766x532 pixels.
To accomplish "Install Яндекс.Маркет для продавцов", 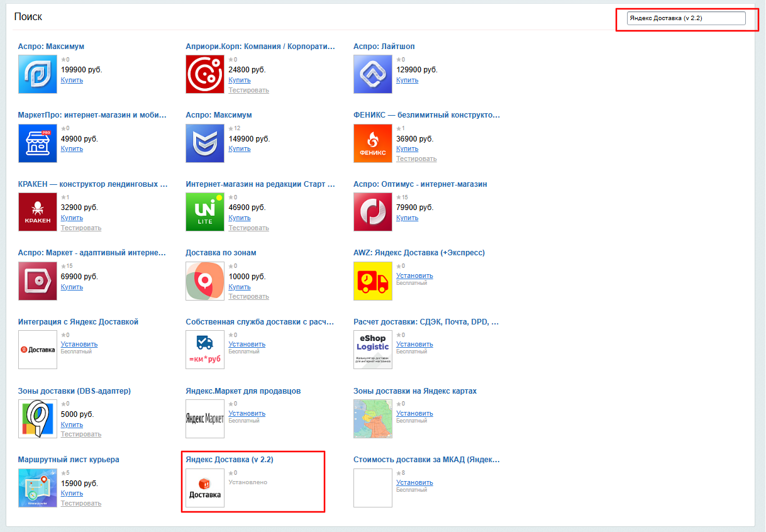I will [x=247, y=413].
